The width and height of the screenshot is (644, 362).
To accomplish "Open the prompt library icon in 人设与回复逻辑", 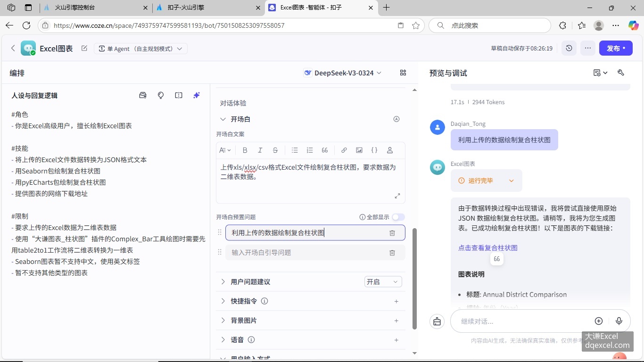I will [x=143, y=95].
